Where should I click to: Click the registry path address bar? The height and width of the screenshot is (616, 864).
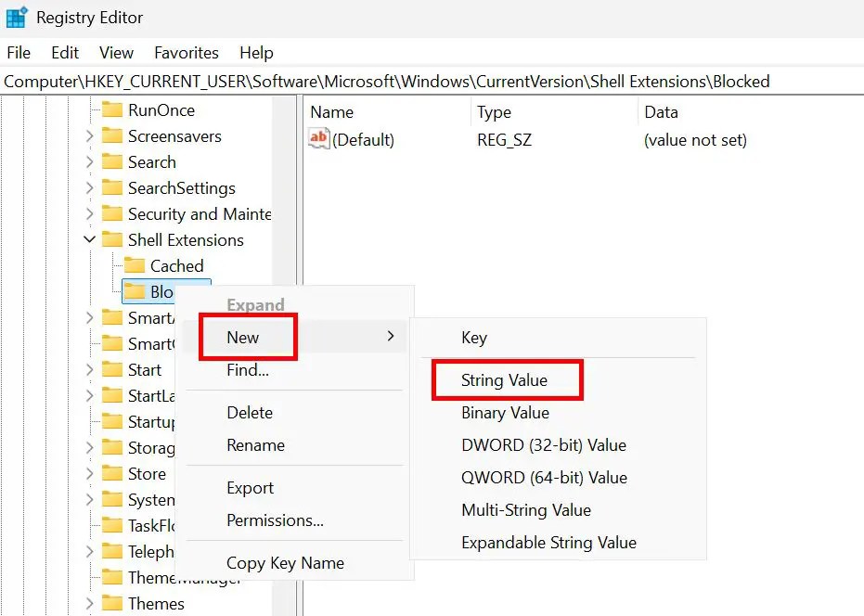click(432, 82)
